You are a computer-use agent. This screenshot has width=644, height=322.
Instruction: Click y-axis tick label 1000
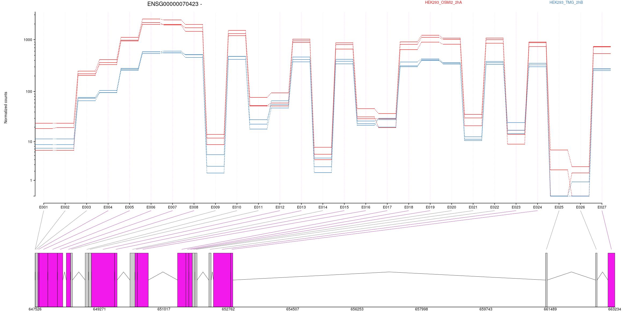pyautogui.click(x=28, y=40)
